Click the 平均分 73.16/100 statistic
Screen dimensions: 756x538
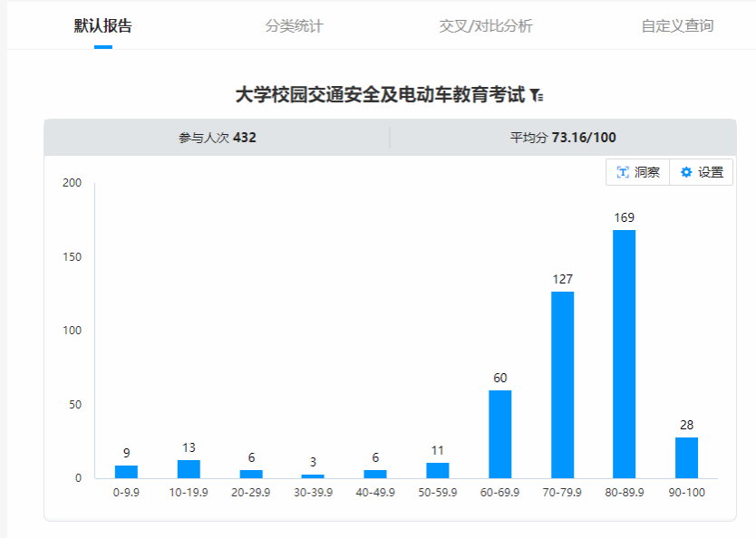[x=563, y=138]
